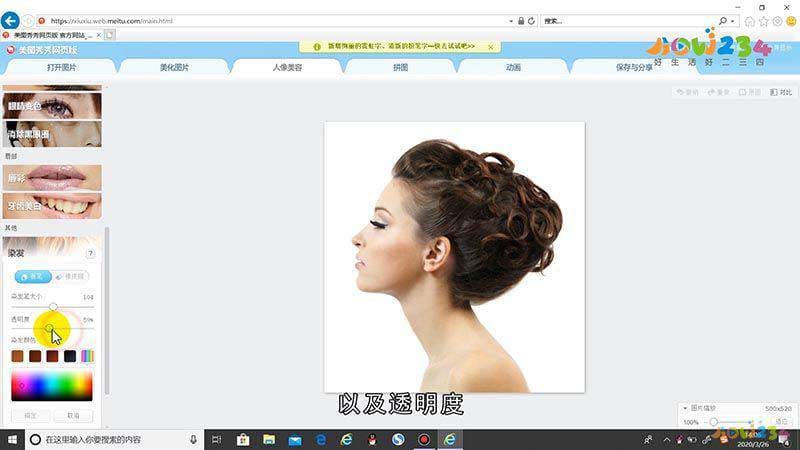Select the 牙齿美白 teeth whitening tool
This screenshot has width=800, height=450.
coord(52,206)
